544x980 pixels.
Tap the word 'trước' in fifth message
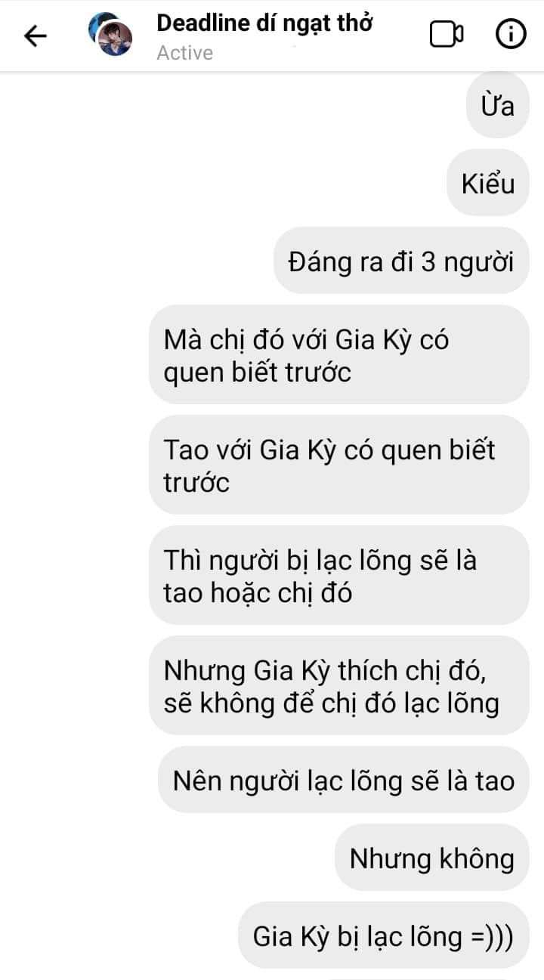(196, 483)
